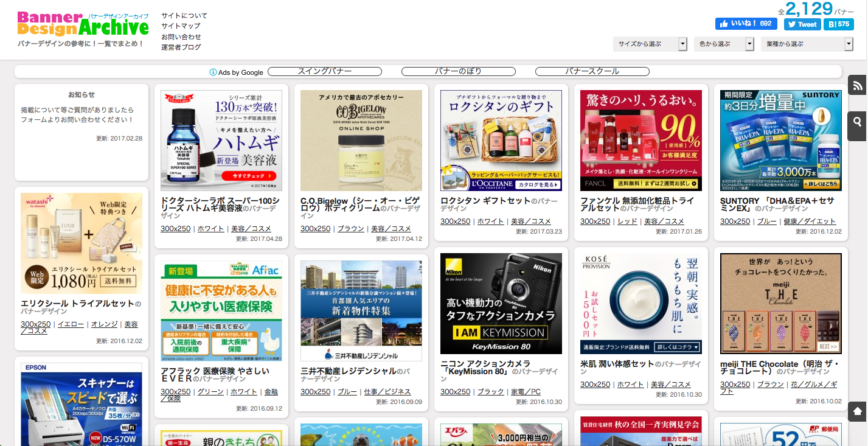
Task: Open the meiji THE Chocolate banner thumbnail
Action: pos(781,304)
